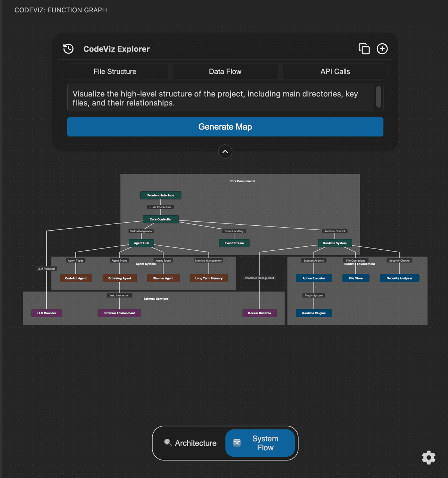Image resolution: width=448 pixels, height=478 pixels.
Task: Select the LLM Provider node
Action: (x=47, y=313)
